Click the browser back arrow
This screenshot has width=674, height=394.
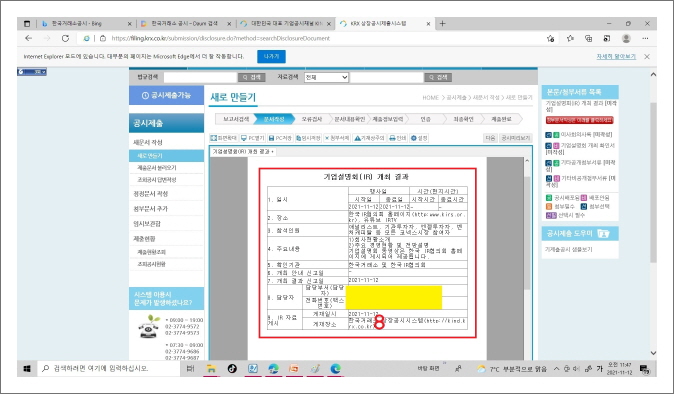point(28,38)
